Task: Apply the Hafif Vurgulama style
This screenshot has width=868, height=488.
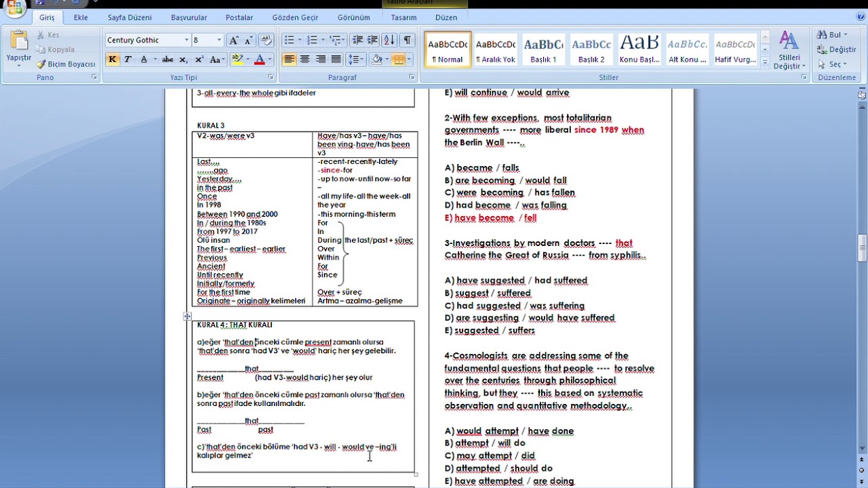Action: (736, 50)
